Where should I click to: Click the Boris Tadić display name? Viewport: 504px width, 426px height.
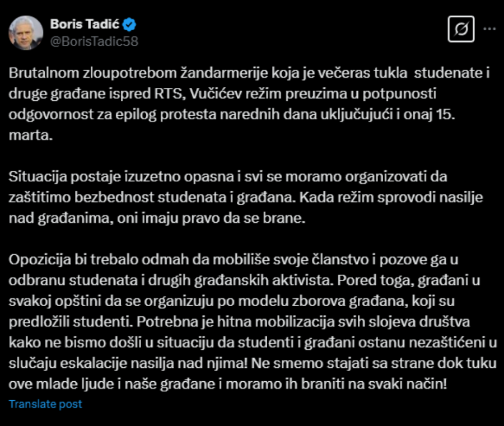(x=84, y=22)
